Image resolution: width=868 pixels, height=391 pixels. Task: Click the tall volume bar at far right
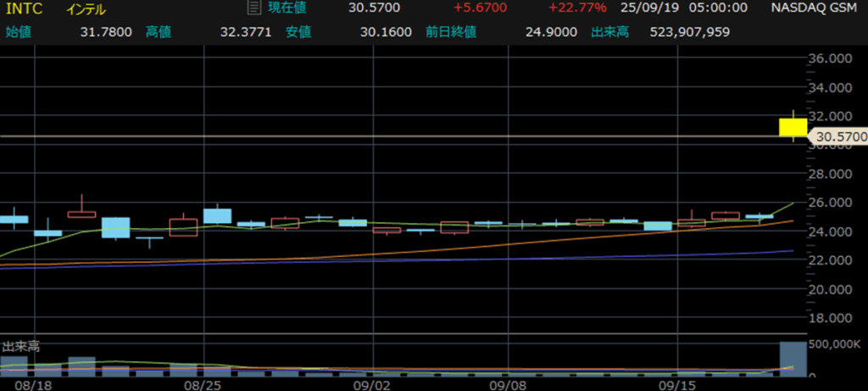(x=793, y=358)
